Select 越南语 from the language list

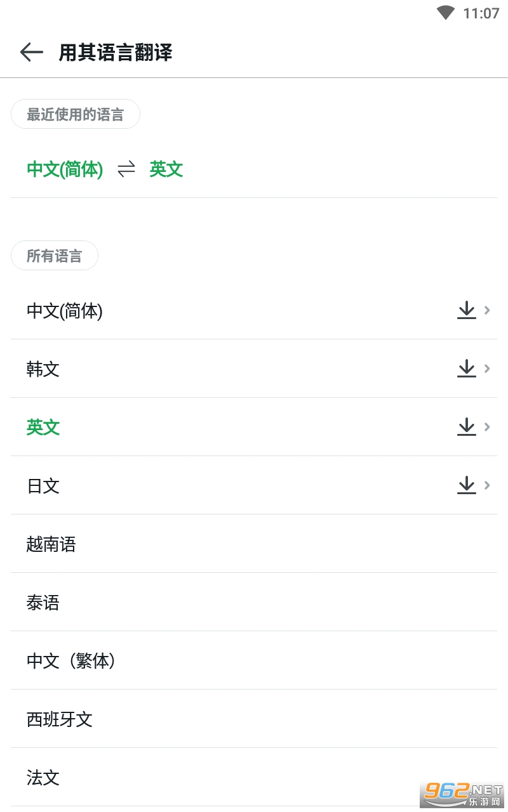tap(51, 544)
